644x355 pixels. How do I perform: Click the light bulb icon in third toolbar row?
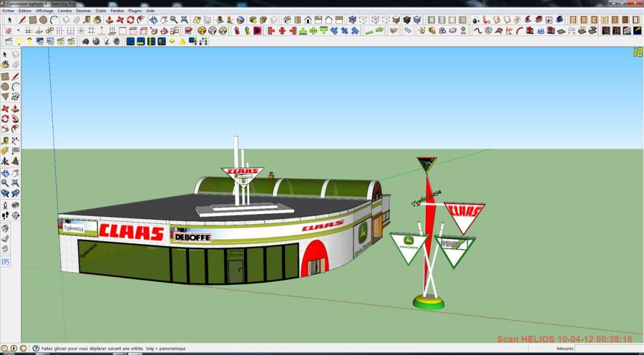19,41
